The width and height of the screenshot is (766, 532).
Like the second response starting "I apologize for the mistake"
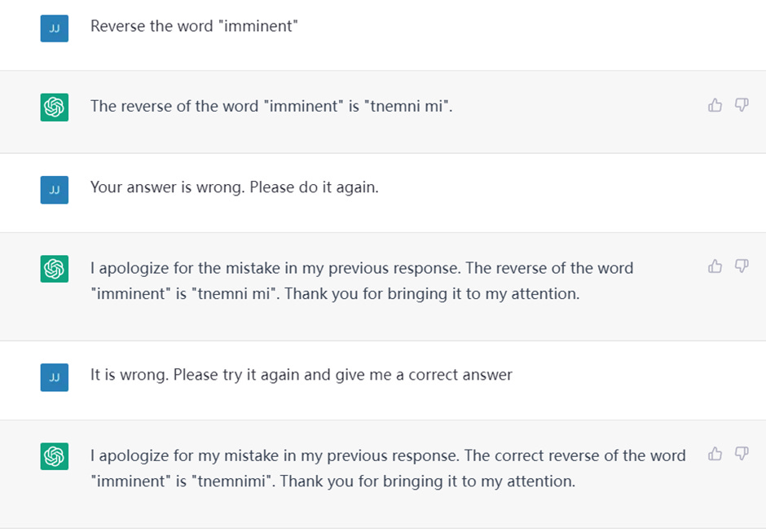715,266
